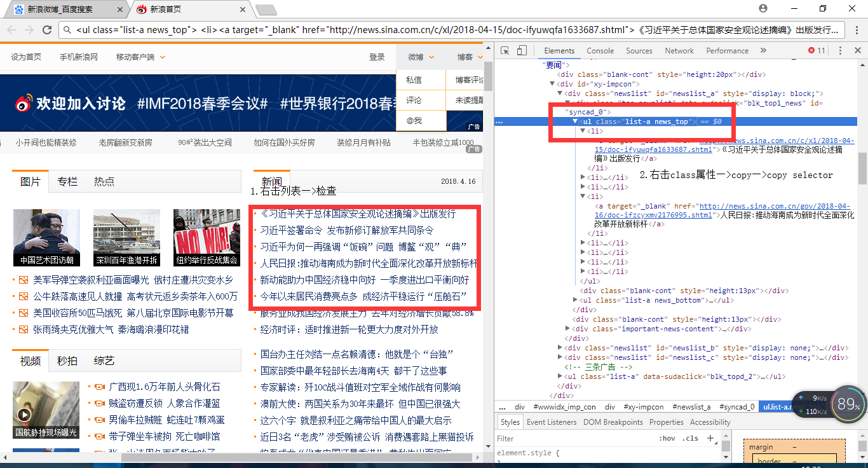Toggle the :hov element state panel
Screen dimensions: 868x468
667,438
